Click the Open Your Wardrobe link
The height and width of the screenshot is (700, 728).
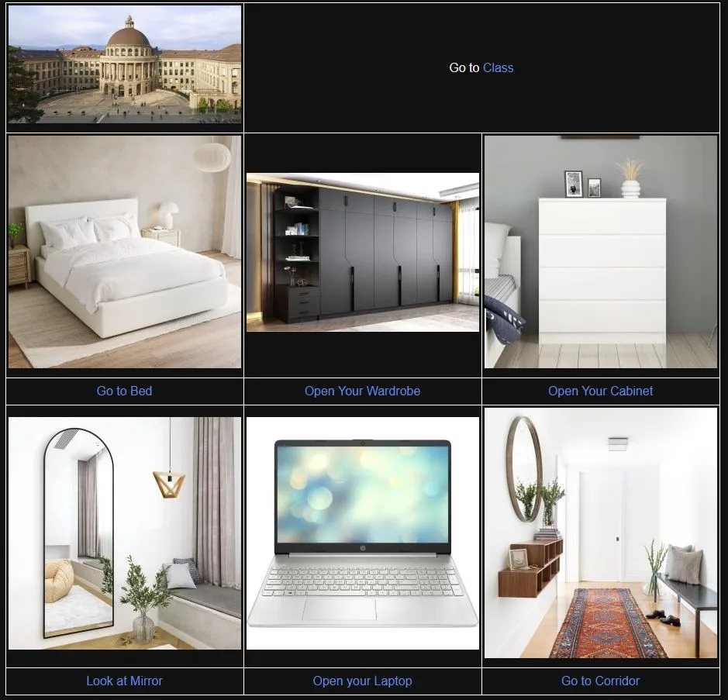coord(362,391)
